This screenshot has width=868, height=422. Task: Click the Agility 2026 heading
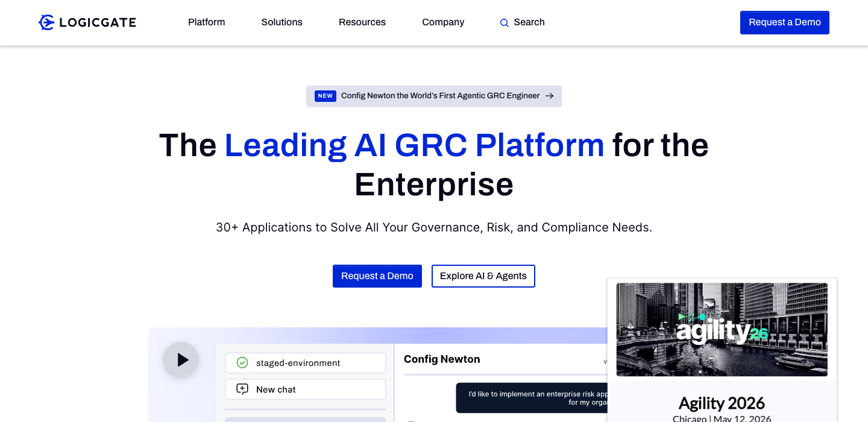(x=722, y=403)
